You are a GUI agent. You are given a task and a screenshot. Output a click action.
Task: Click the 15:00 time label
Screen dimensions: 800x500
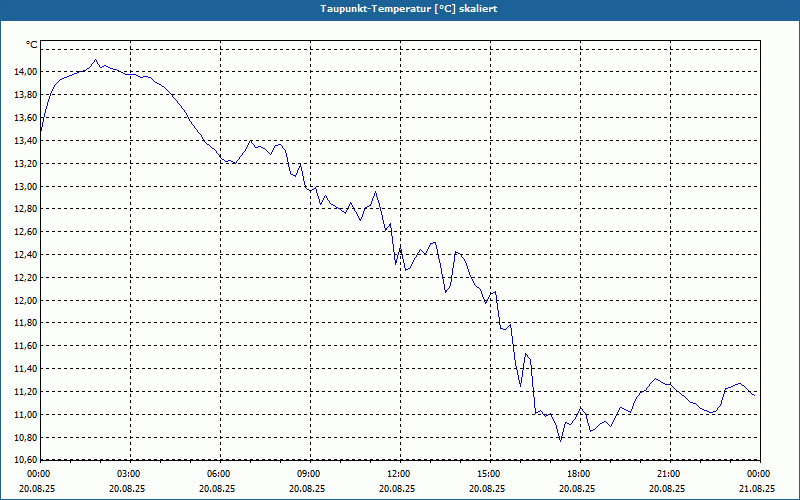coord(490,474)
